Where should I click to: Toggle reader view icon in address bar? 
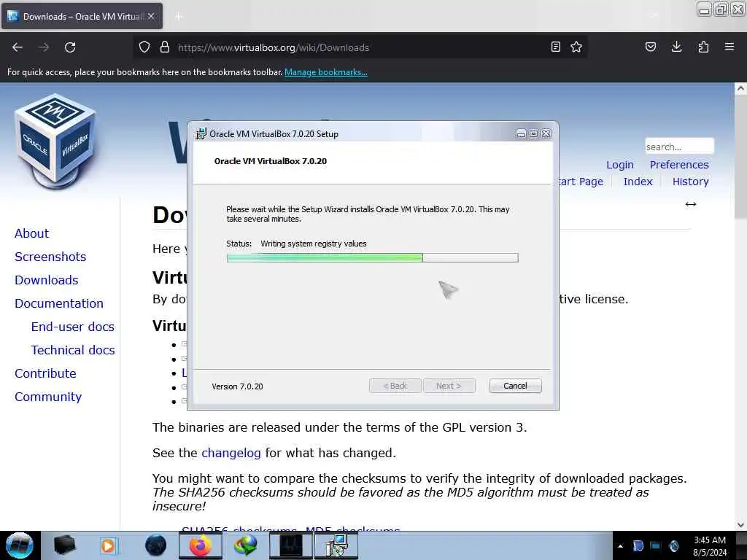(x=555, y=47)
